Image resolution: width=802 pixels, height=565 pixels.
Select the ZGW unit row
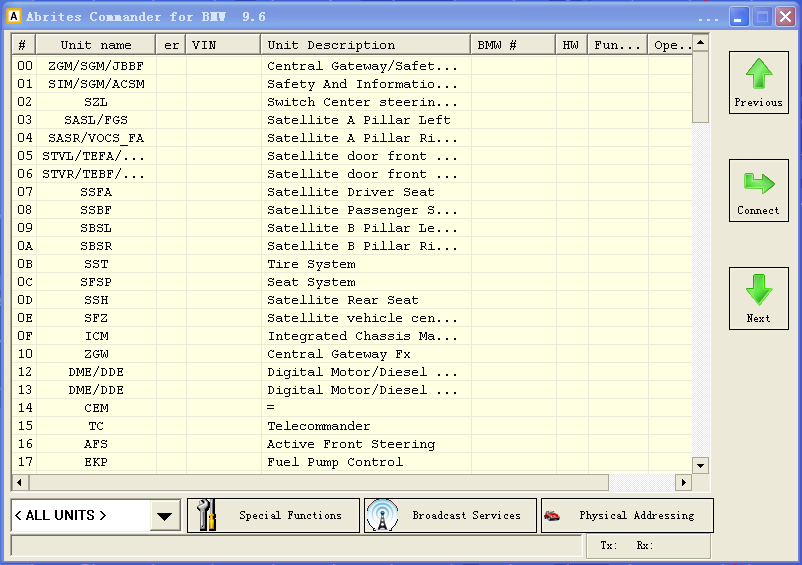pos(352,354)
